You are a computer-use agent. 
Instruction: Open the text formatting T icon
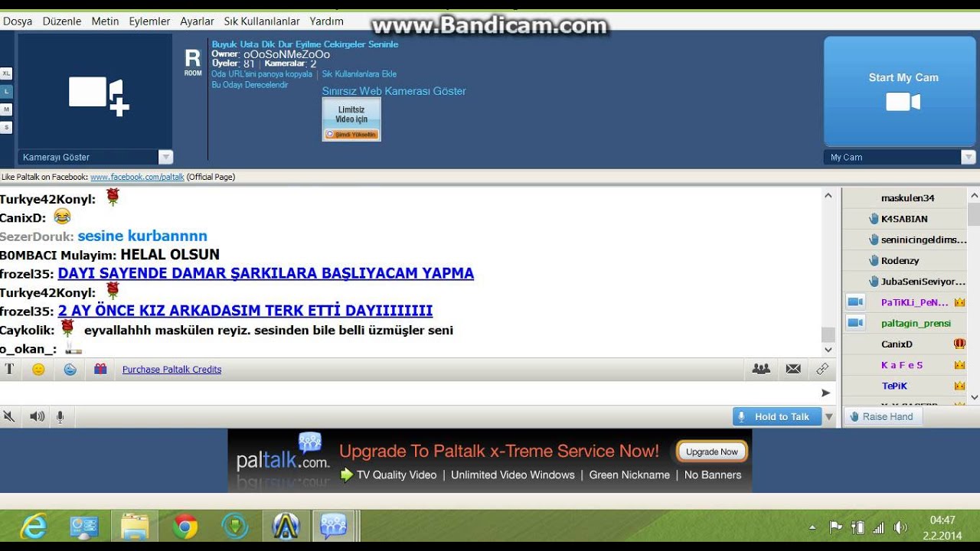point(9,369)
